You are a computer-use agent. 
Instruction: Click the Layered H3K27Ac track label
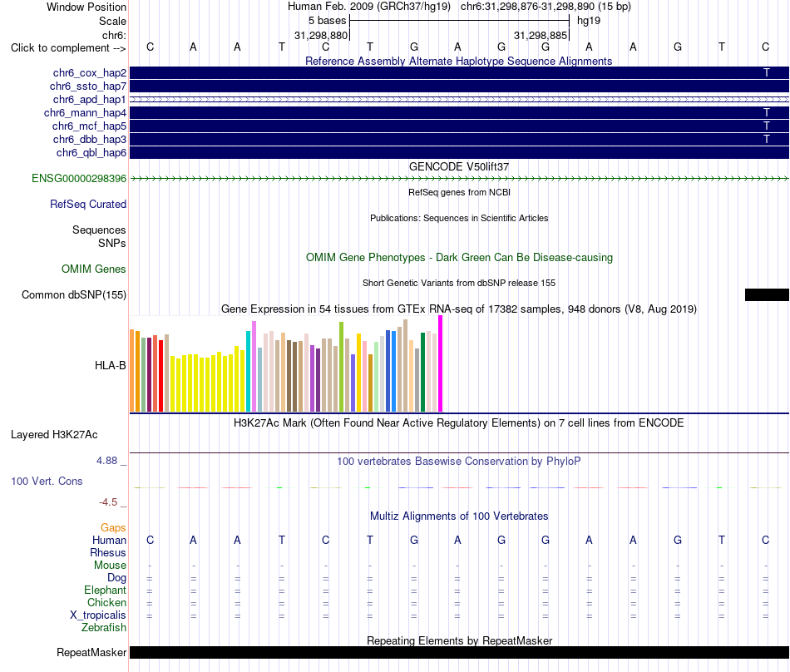(x=54, y=434)
